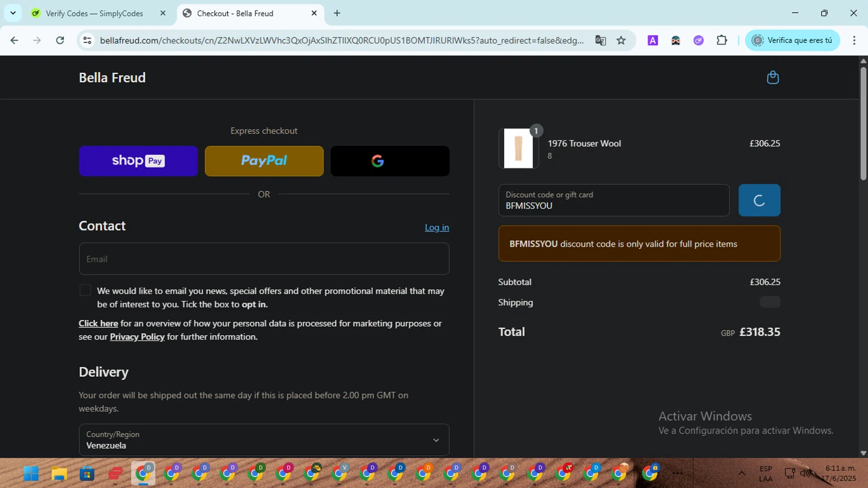Viewport: 868px width, 488px height.
Task: Open the Chrome three-dot menu
Action: point(854,41)
